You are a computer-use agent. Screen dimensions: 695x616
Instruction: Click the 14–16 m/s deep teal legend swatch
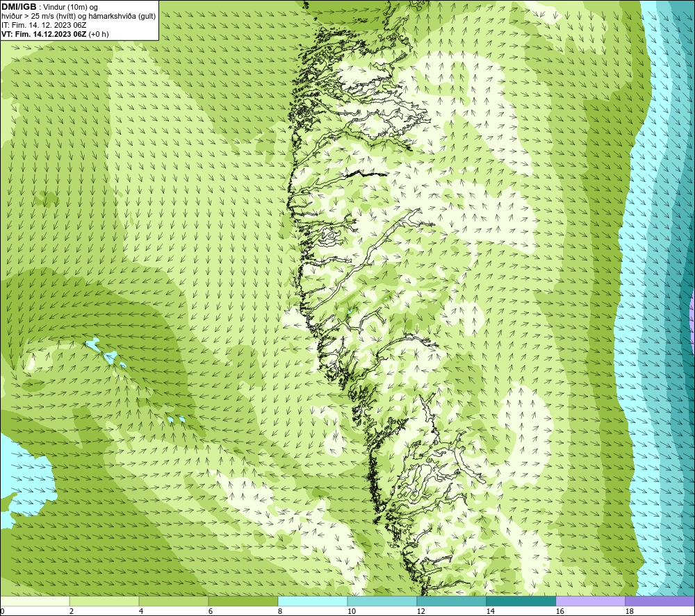click(x=521, y=601)
